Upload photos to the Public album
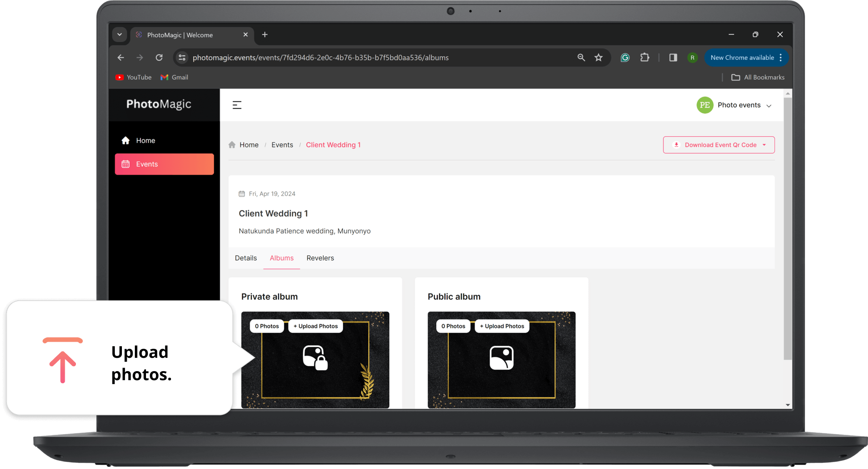 click(502, 327)
